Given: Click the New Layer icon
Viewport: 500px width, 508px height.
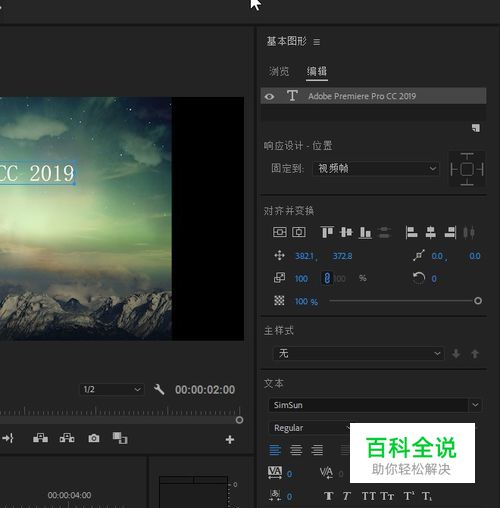Looking at the screenshot, I should pyautogui.click(x=476, y=128).
